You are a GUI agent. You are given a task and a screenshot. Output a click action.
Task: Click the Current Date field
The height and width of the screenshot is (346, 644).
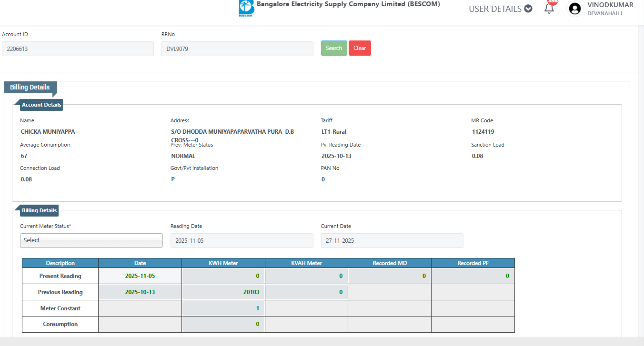click(392, 241)
